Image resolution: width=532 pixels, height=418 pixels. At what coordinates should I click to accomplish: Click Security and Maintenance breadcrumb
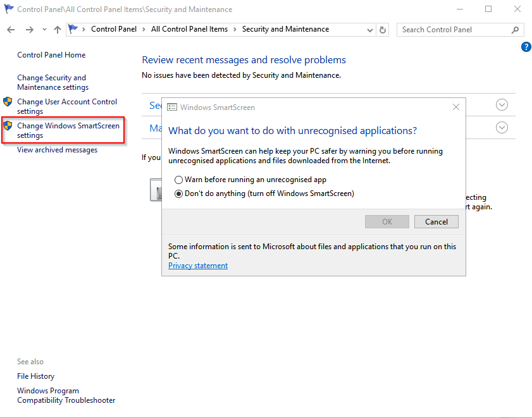coord(285,29)
